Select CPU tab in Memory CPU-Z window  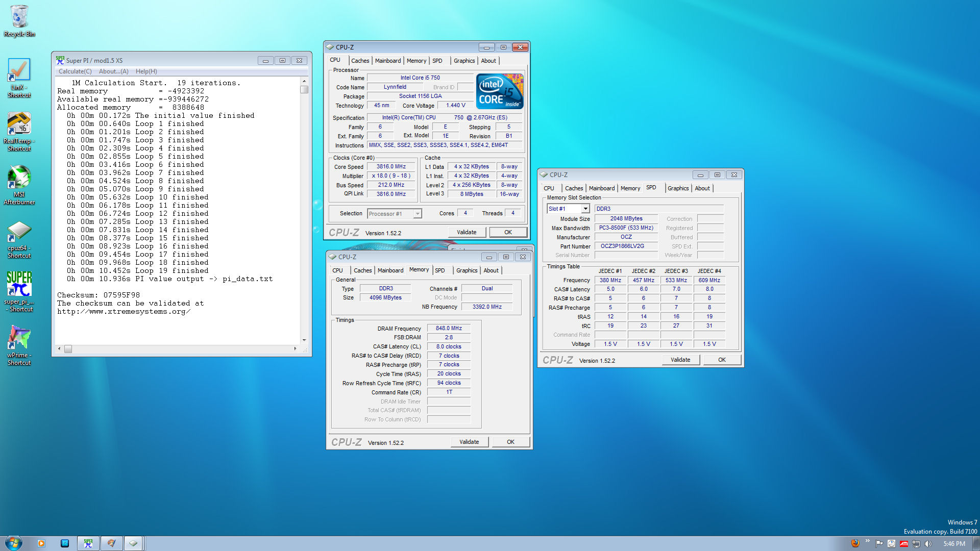[x=338, y=270]
